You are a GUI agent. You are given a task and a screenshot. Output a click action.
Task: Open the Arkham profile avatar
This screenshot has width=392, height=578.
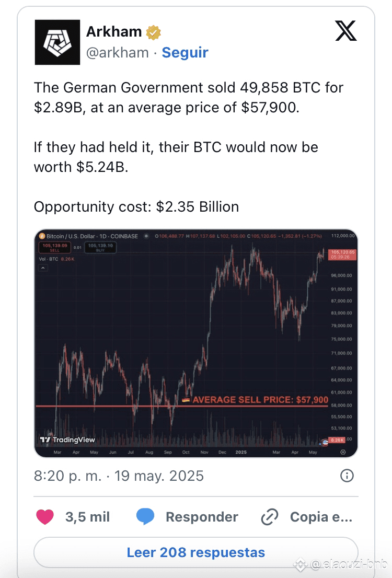click(x=57, y=42)
